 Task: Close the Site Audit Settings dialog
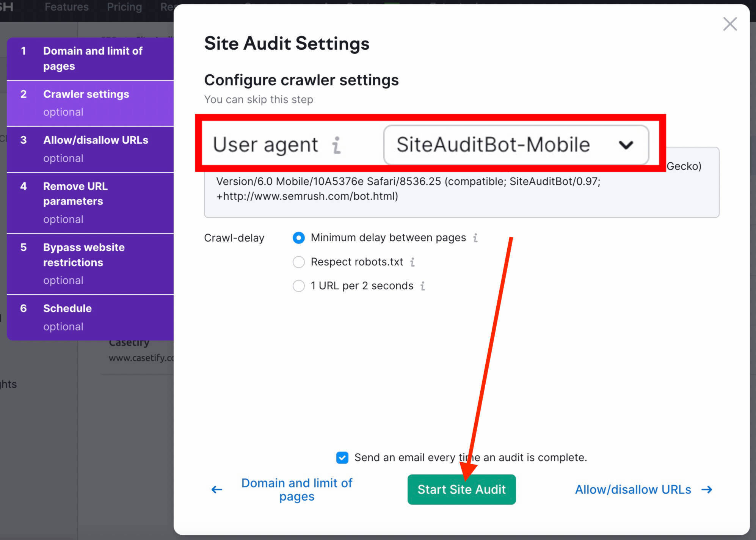coord(729,24)
